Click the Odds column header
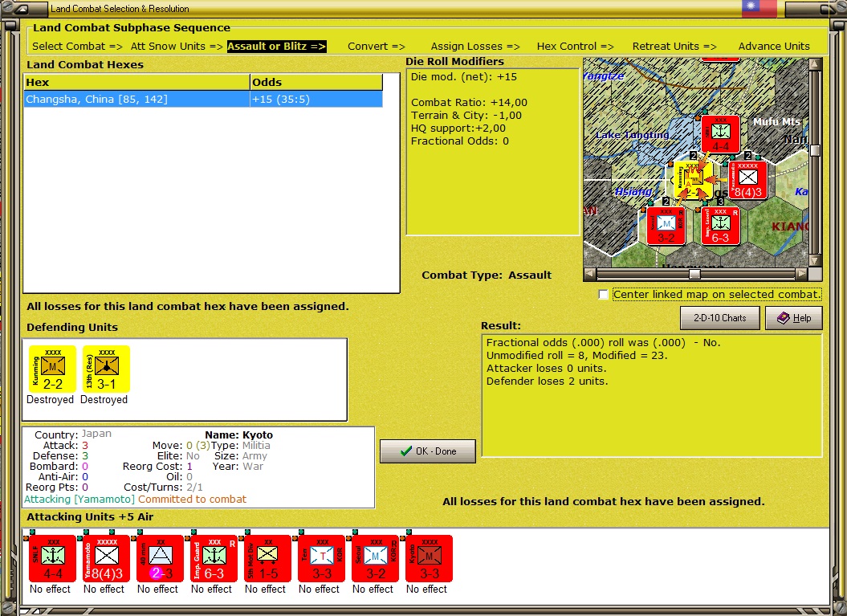 pyautogui.click(x=316, y=82)
